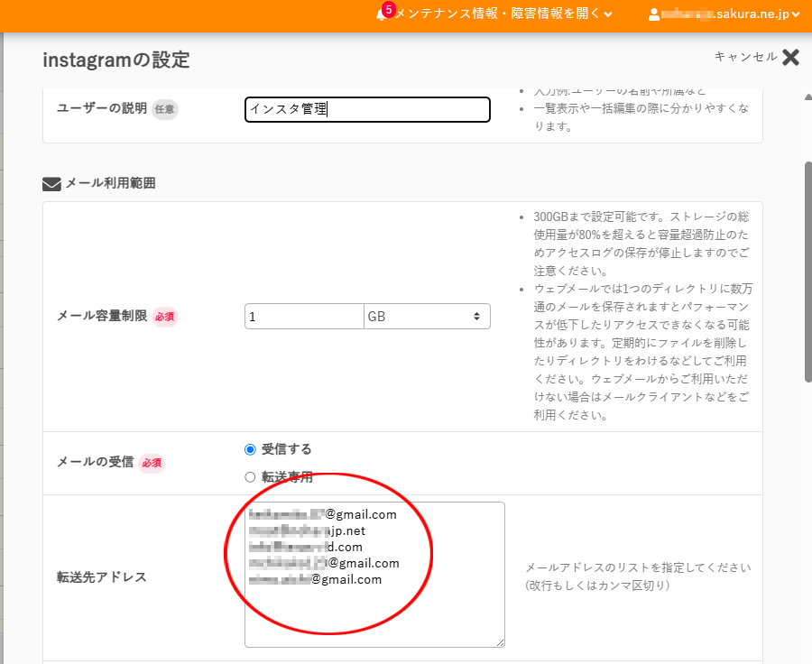
Task: Click the vertical scrollbar thumb
Action: (x=807, y=272)
